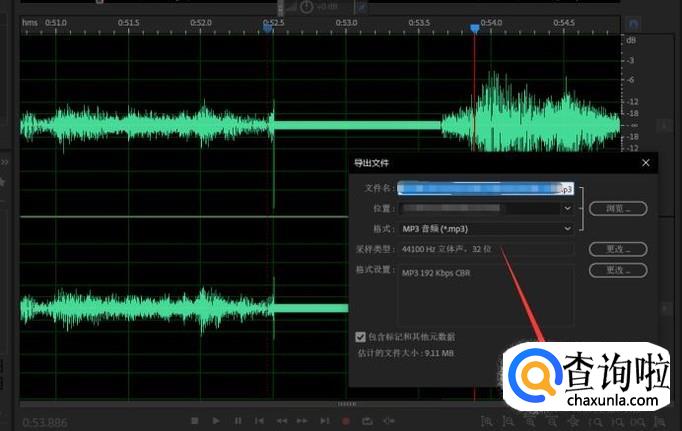
Task: Click the Stop button in transport
Action: pos(195,421)
